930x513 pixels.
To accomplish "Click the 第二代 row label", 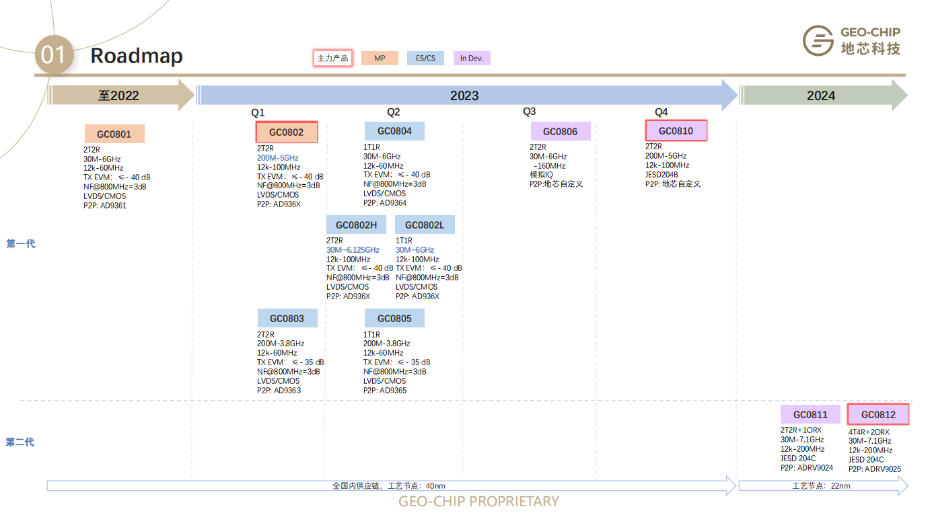I will click(x=21, y=442).
